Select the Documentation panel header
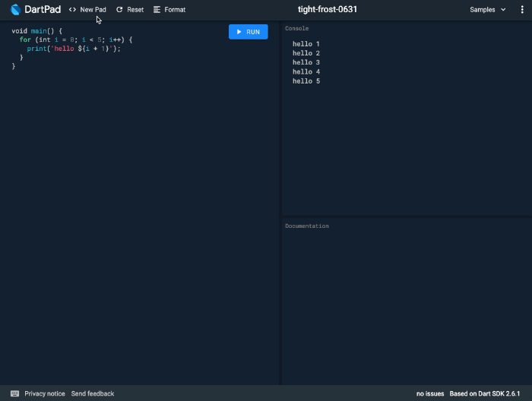Viewport: 532px width, 401px height. (x=307, y=226)
